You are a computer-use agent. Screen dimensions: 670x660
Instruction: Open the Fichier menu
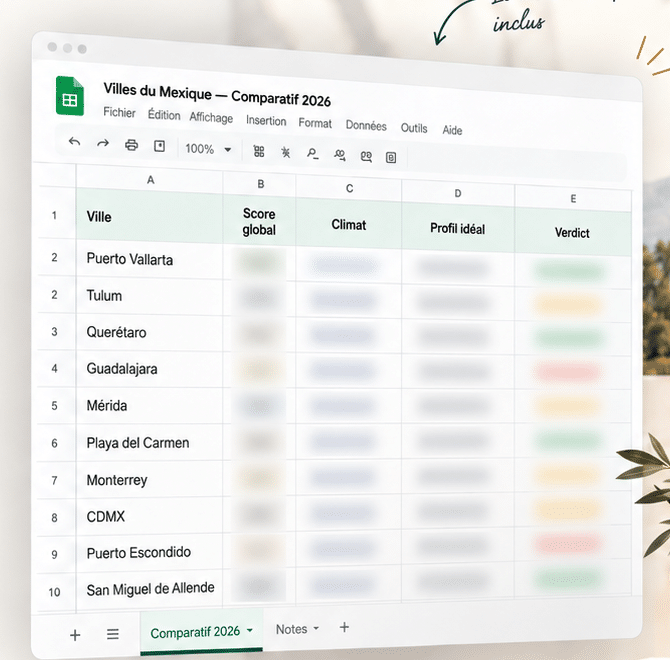pyautogui.click(x=119, y=112)
